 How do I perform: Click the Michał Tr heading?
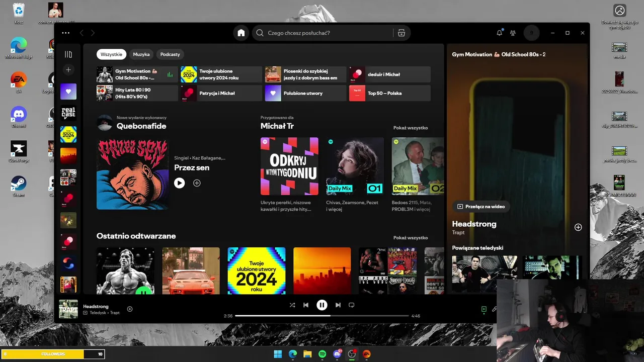pyautogui.click(x=277, y=126)
